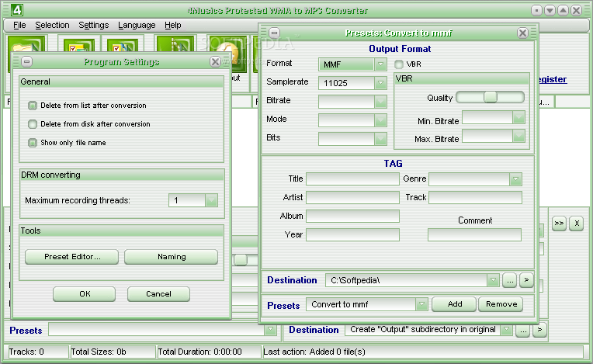Click the Convert toolbar icon with dotted note
The height and width of the screenshot is (364, 593).
point(175,44)
